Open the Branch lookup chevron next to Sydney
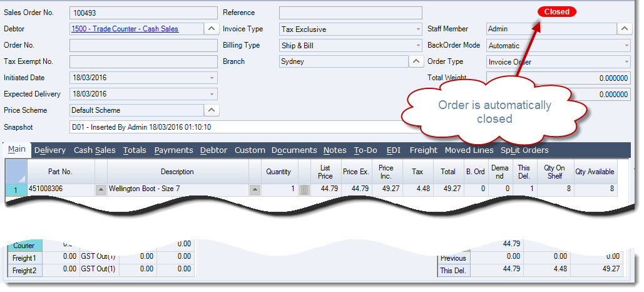This screenshot has height=292, width=644. pos(416,61)
